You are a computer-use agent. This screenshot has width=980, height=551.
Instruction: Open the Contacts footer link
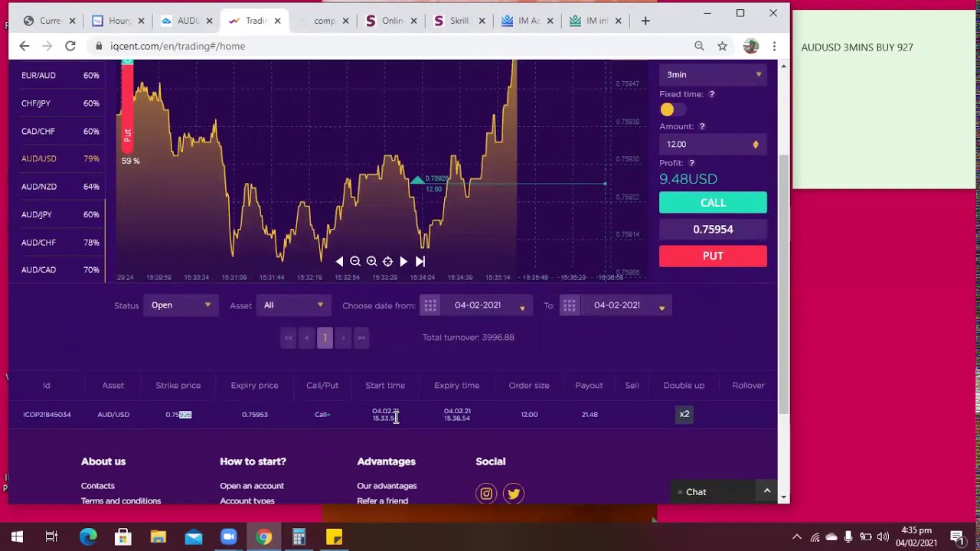click(x=98, y=486)
